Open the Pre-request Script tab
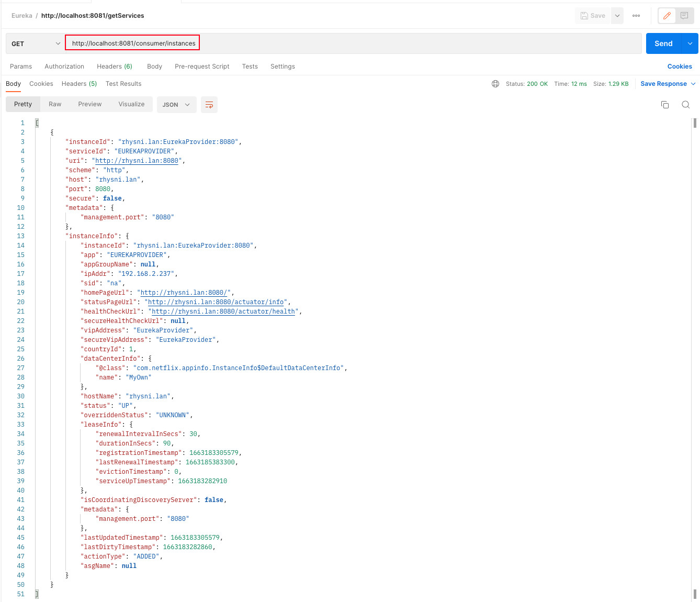The image size is (700, 602). point(202,66)
